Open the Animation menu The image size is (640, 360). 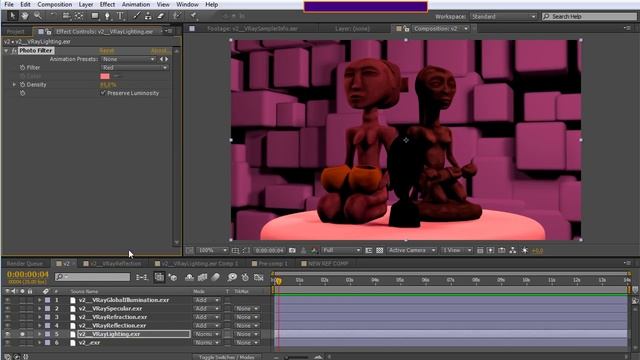136,4
